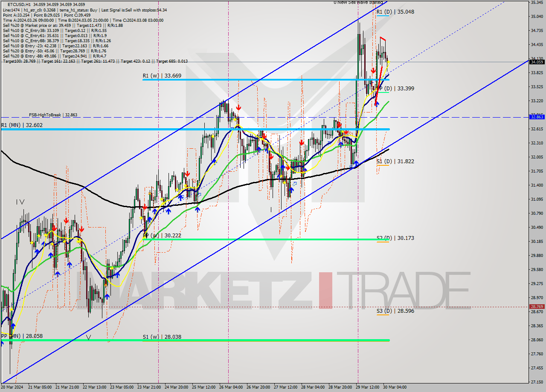Click the 32.863 price tag on axis
This screenshot has height=392, width=546.
tap(537, 117)
